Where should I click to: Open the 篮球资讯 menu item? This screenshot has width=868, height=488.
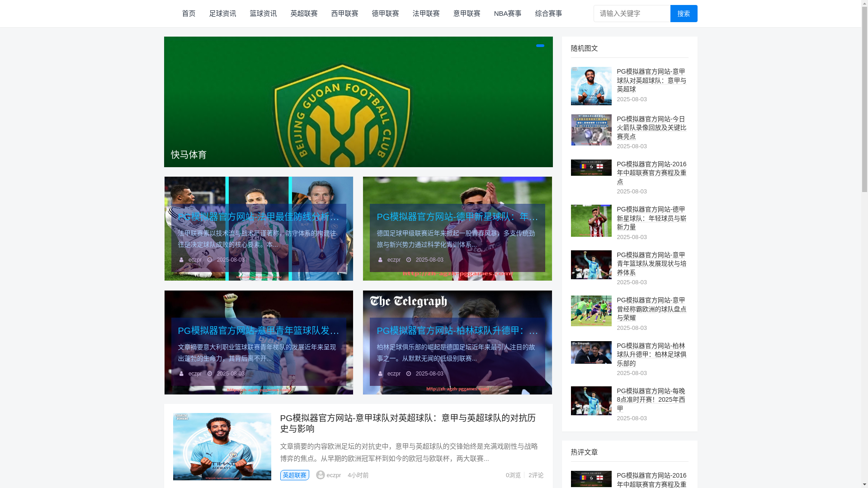coord(263,14)
